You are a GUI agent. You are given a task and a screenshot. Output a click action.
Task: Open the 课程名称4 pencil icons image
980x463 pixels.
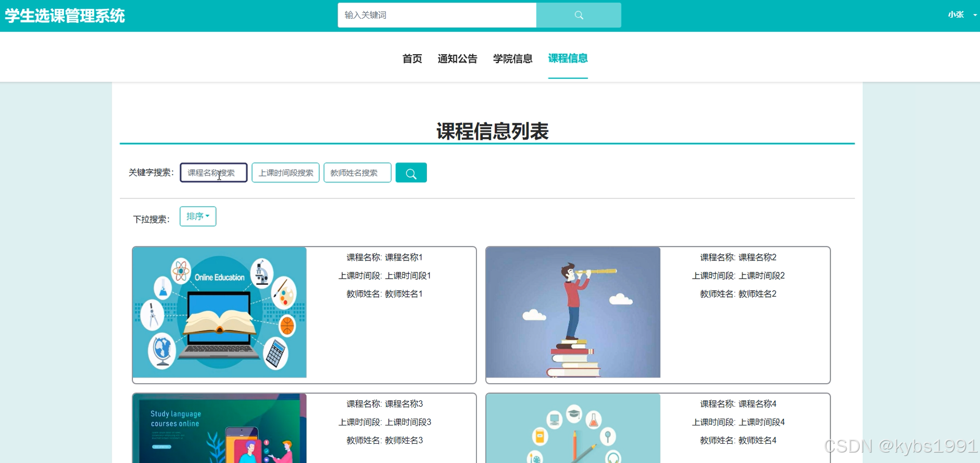pos(573,428)
